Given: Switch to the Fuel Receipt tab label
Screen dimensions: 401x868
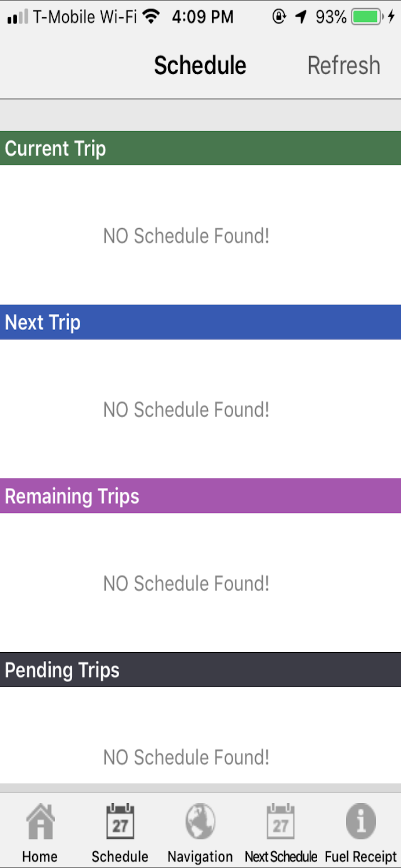Looking at the screenshot, I should coord(361,856).
